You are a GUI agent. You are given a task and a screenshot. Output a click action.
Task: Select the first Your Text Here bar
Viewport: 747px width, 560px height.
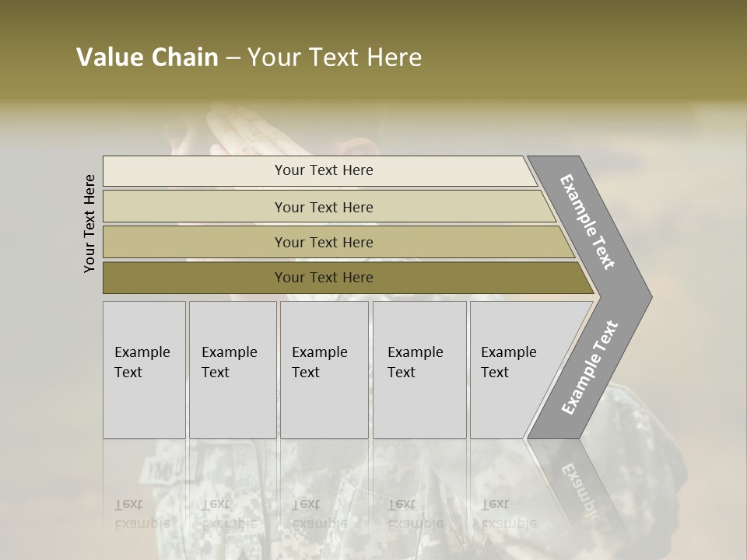324,170
